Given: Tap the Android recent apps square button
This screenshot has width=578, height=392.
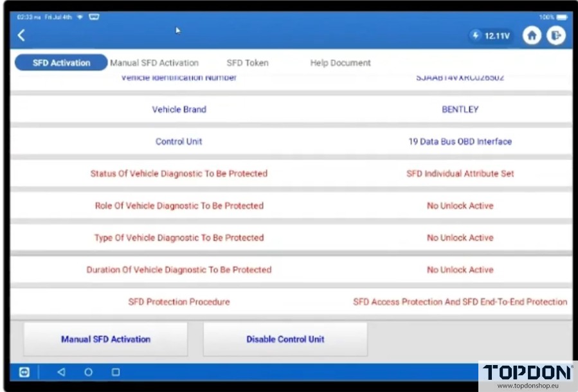Looking at the screenshot, I should 116,371.
